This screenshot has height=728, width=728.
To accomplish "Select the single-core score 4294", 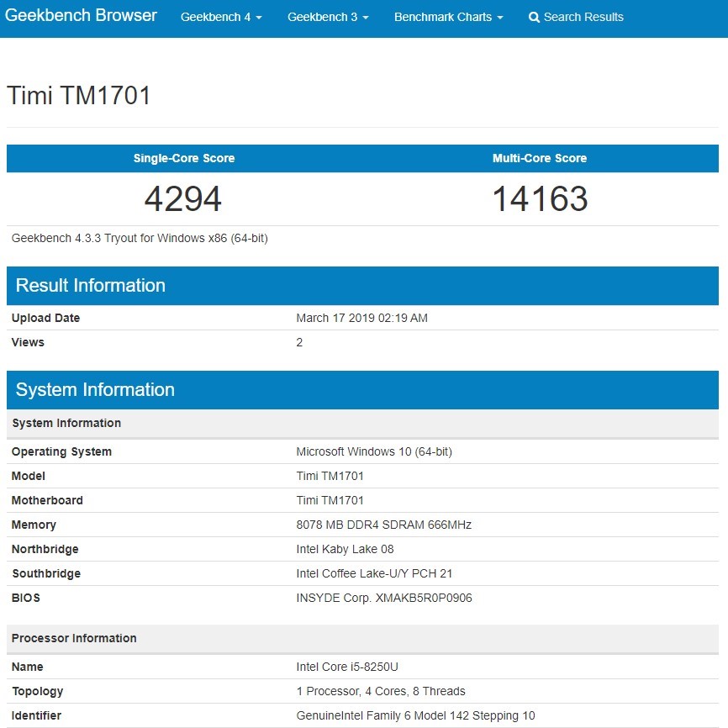I will [183, 199].
